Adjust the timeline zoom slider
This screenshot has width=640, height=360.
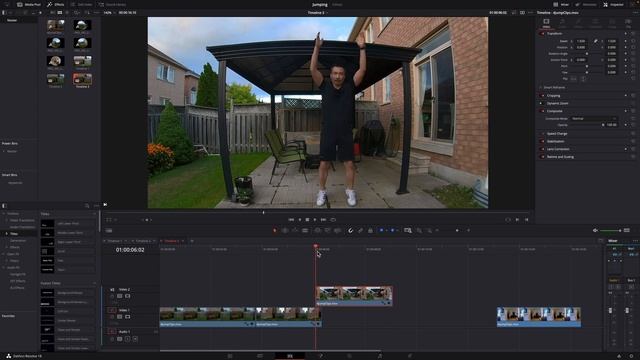coord(457,231)
